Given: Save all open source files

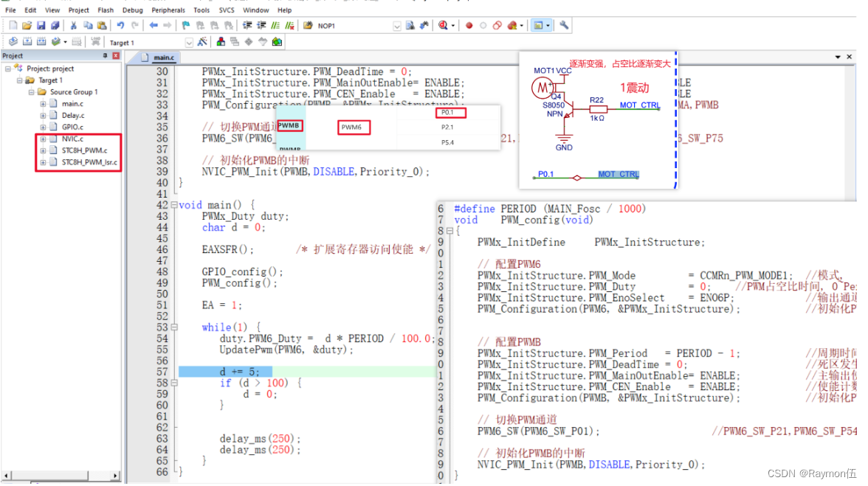Looking at the screenshot, I should (55, 24).
